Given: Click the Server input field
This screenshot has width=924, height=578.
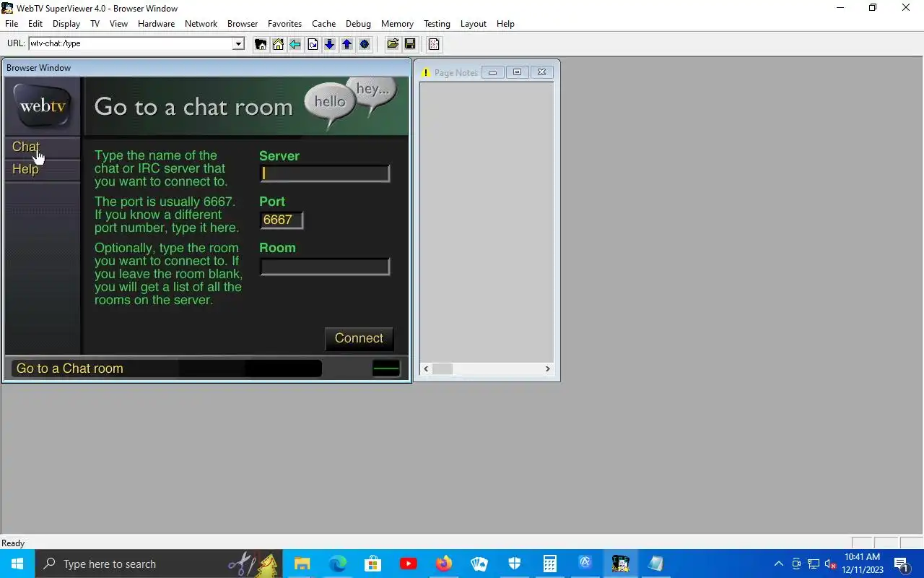Looking at the screenshot, I should point(325,173).
